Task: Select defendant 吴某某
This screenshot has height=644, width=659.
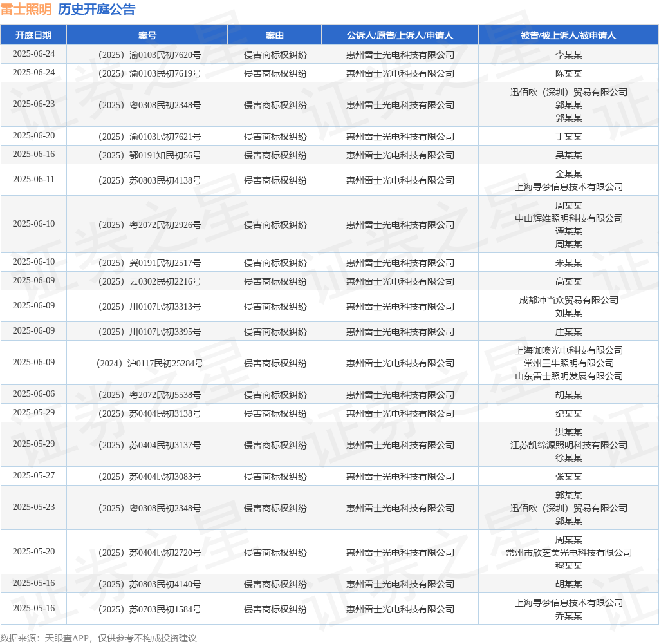Action: 569,155
